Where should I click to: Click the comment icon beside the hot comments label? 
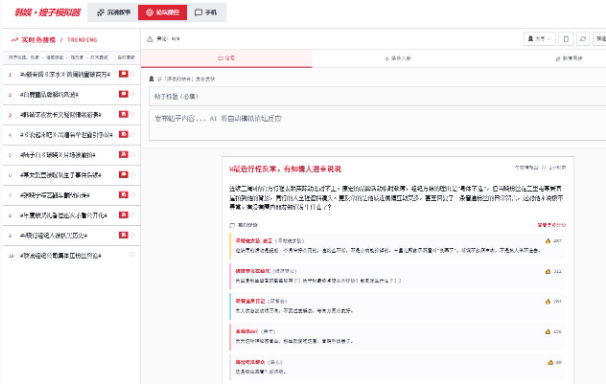(x=232, y=225)
